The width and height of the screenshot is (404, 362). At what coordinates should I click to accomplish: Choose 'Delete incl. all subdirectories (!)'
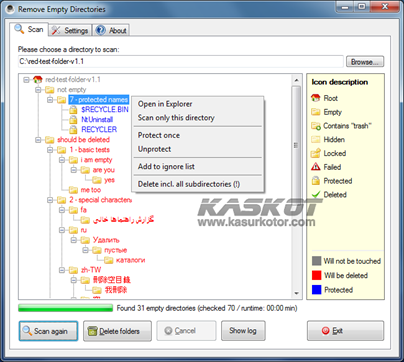pyautogui.click(x=198, y=184)
